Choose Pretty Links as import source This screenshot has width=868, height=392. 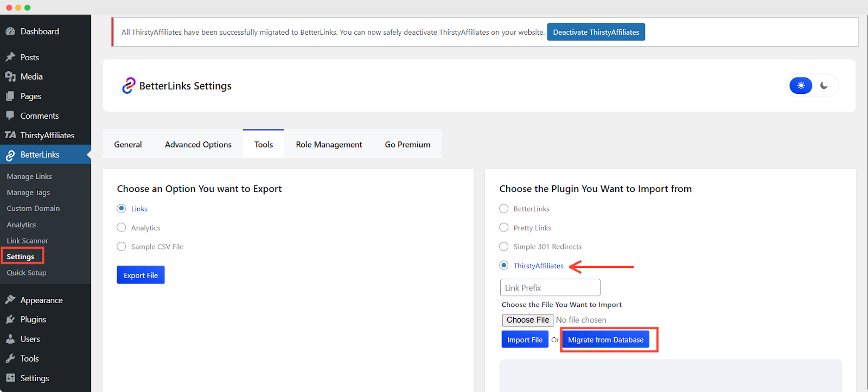point(504,228)
